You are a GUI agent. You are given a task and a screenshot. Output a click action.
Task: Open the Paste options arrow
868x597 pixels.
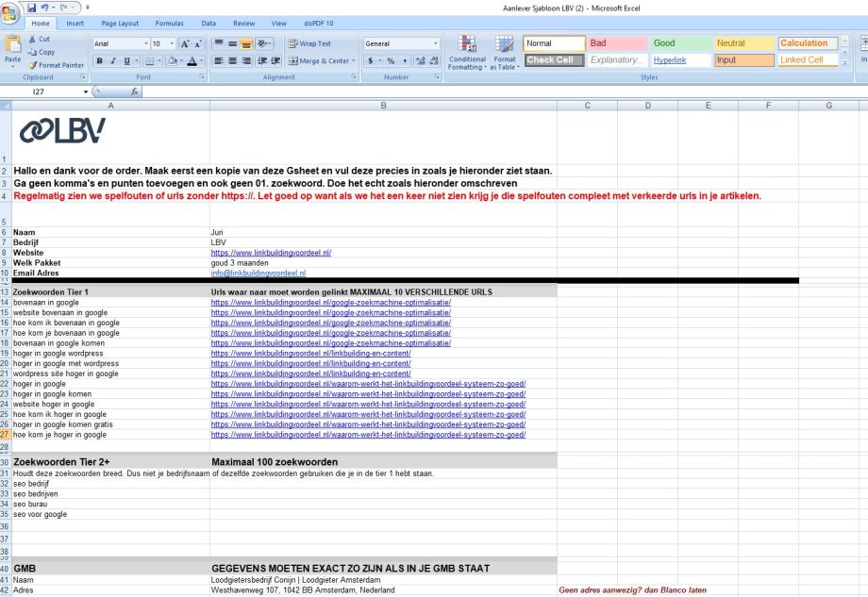pyautogui.click(x=12, y=67)
